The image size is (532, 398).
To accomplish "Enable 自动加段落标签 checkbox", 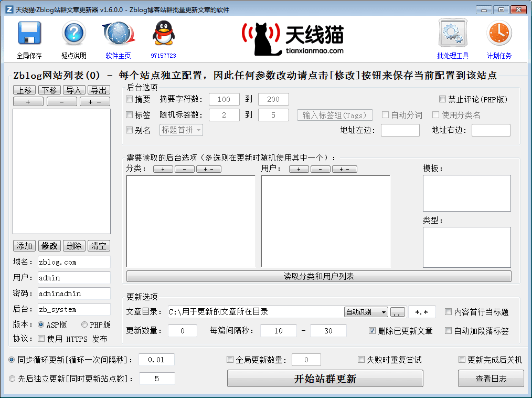I will (448, 331).
